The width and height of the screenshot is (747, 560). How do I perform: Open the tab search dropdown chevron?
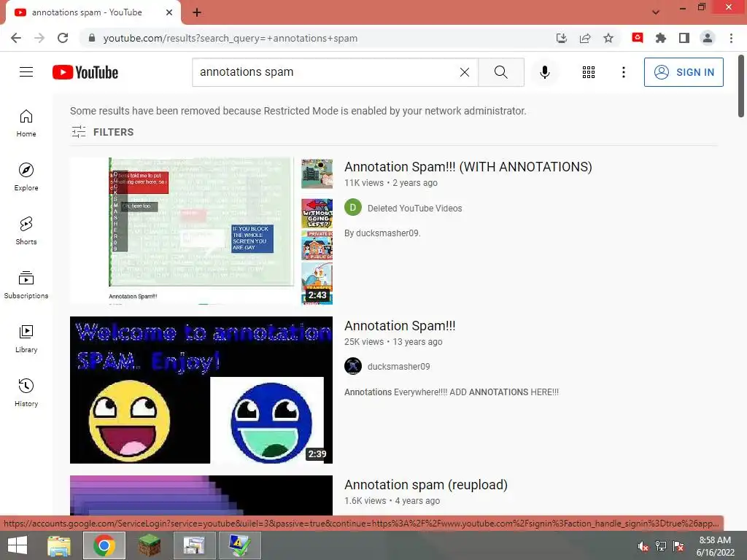point(656,12)
